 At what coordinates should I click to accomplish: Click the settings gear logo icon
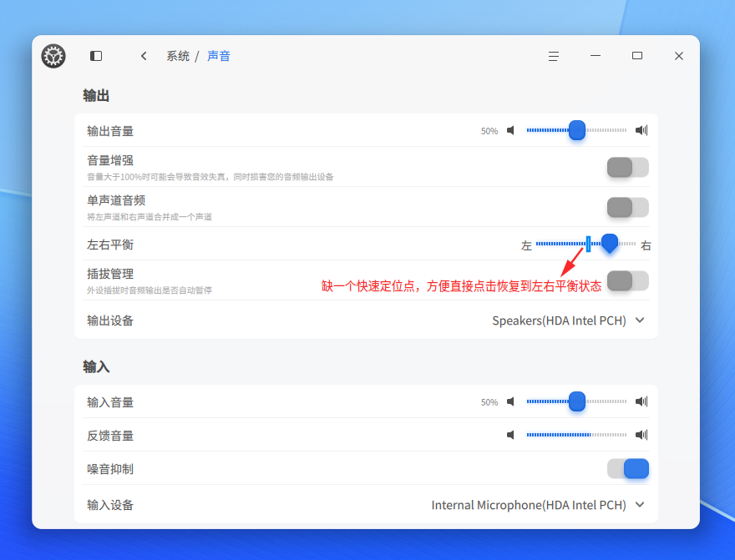click(53, 55)
